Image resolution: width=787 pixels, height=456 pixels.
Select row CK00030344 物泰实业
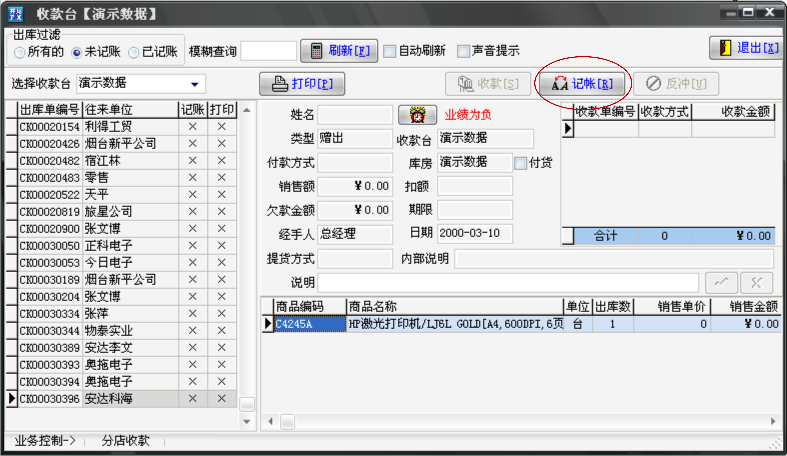tap(120, 331)
